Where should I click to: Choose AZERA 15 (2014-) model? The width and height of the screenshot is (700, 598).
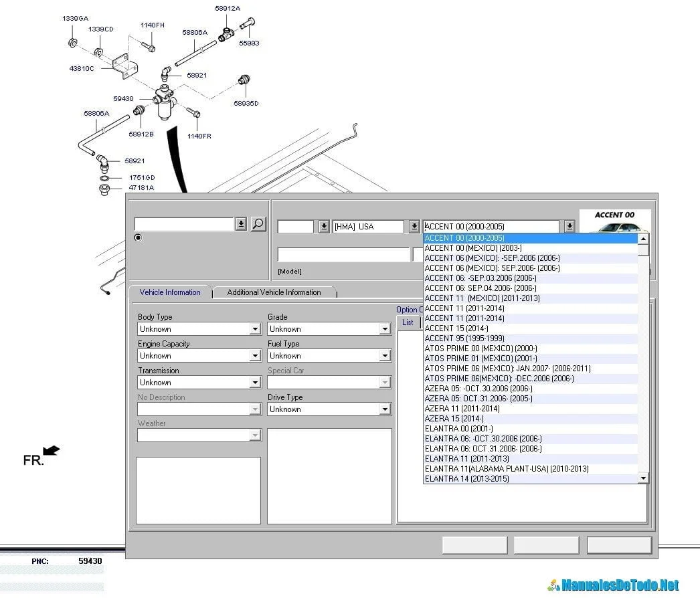point(531,419)
